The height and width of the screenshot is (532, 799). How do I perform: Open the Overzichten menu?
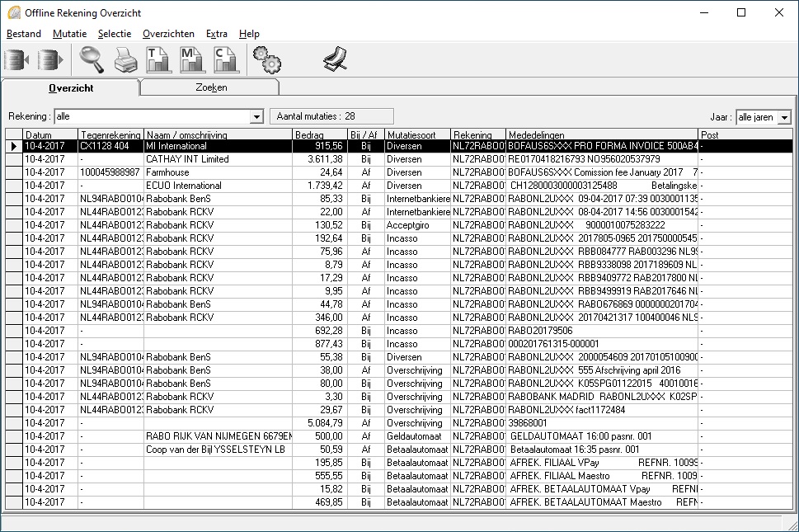pyautogui.click(x=168, y=34)
